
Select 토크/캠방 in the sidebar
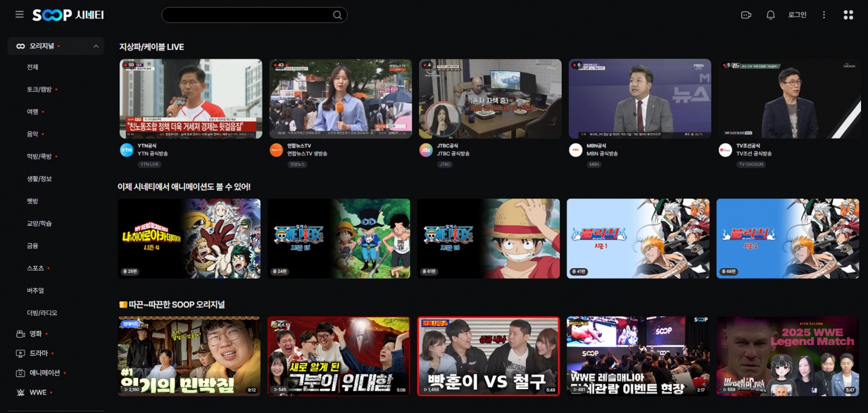coord(39,89)
